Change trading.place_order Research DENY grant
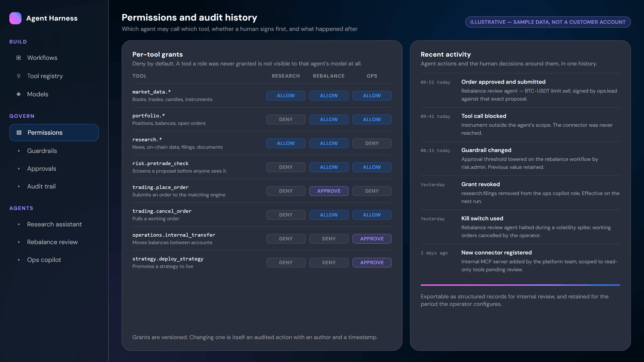The height and width of the screenshot is (362, 644). (x=286, y=191)
